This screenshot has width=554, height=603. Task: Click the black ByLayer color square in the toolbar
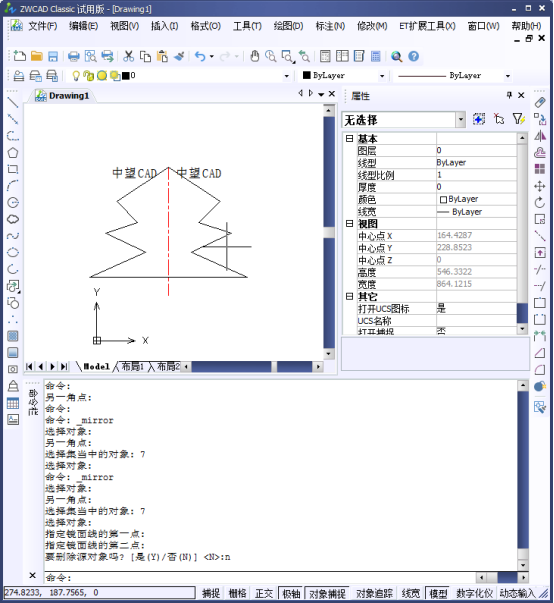[x=306, y=75]
